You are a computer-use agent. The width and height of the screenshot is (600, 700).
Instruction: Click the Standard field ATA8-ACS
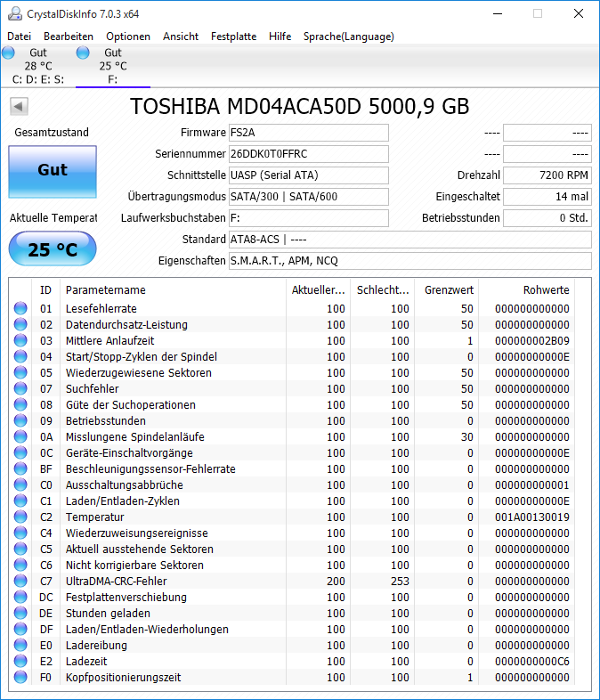click(410, 240)
